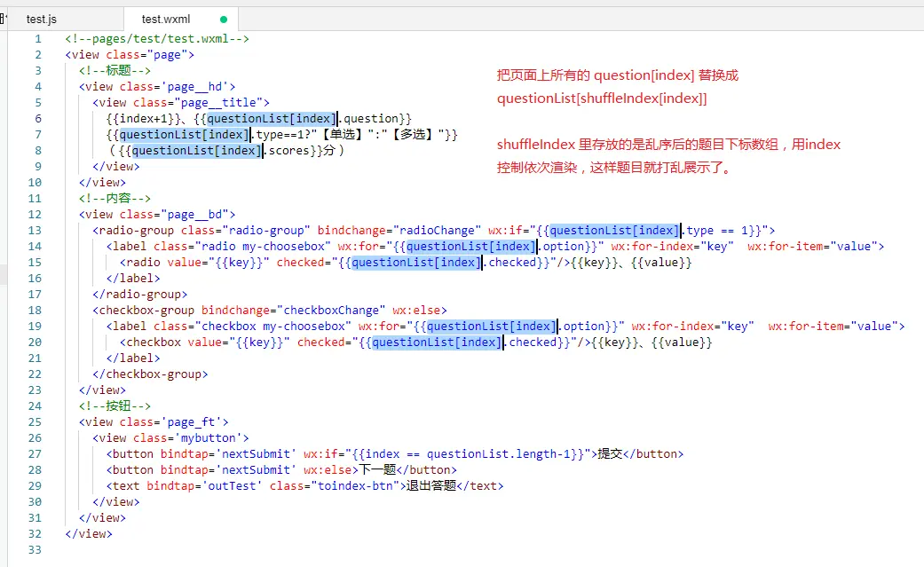Click highlighted questionList[index] on line 19
The height and width of the screenshot is (567, 924).
point(492,326)
